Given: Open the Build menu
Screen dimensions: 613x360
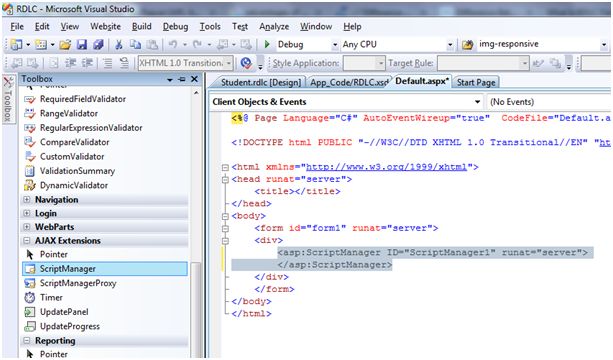Looking at the screenshot, I should click(142, 27).
